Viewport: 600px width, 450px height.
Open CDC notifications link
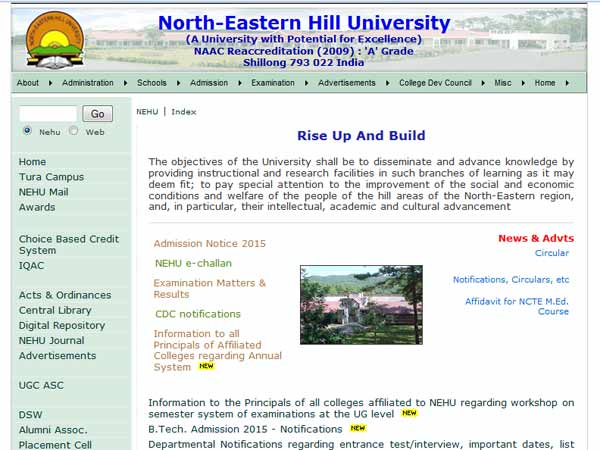click(x=198, y=314)
